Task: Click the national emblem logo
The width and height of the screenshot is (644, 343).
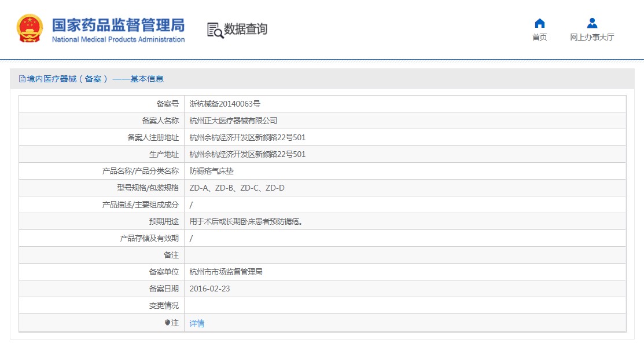Action: (30, 28)
